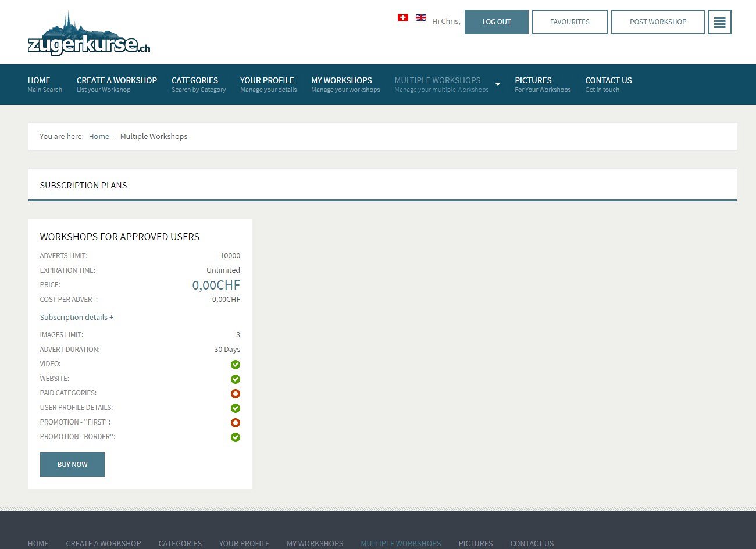Expand Subscription details section
This screenshot has width=756, height=549.
tap(76, 317)
